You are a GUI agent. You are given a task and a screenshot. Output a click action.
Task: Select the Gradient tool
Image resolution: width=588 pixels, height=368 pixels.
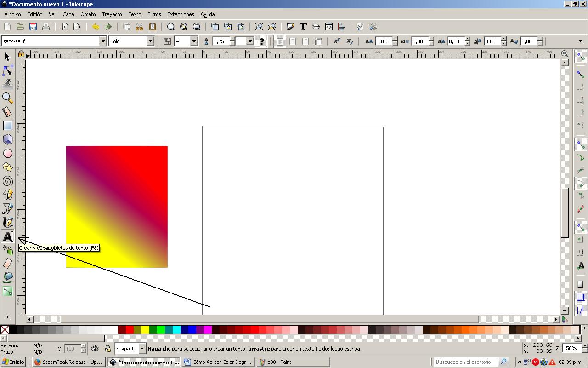(7, 291)
